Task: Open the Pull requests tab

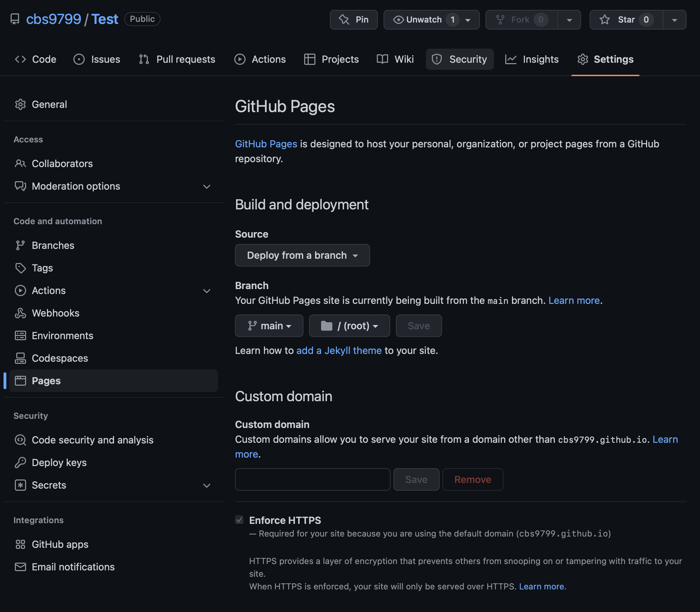Action: point(177,59)
